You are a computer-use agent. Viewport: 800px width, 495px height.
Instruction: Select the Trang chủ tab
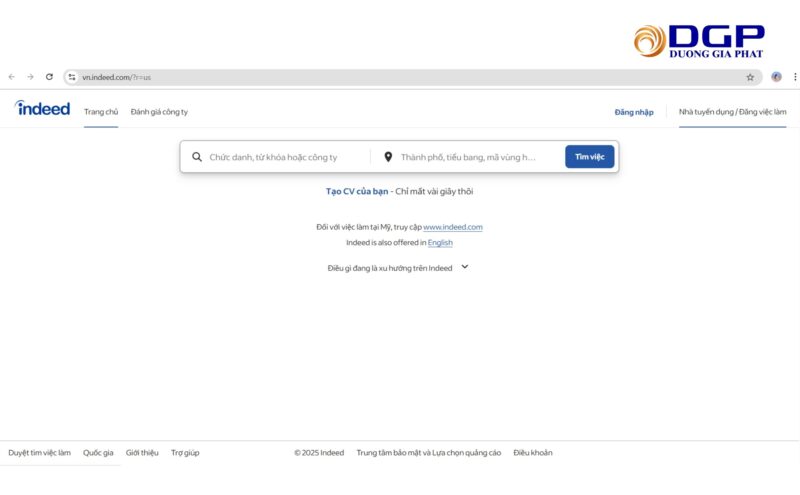[x=101, y=112]
